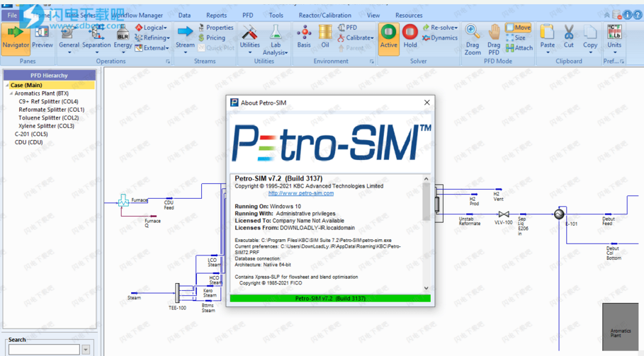Image resolution: width=644 pixels, height=356 pixels.
Task: Enter the Oil environment
Action: tap(325, 37)
